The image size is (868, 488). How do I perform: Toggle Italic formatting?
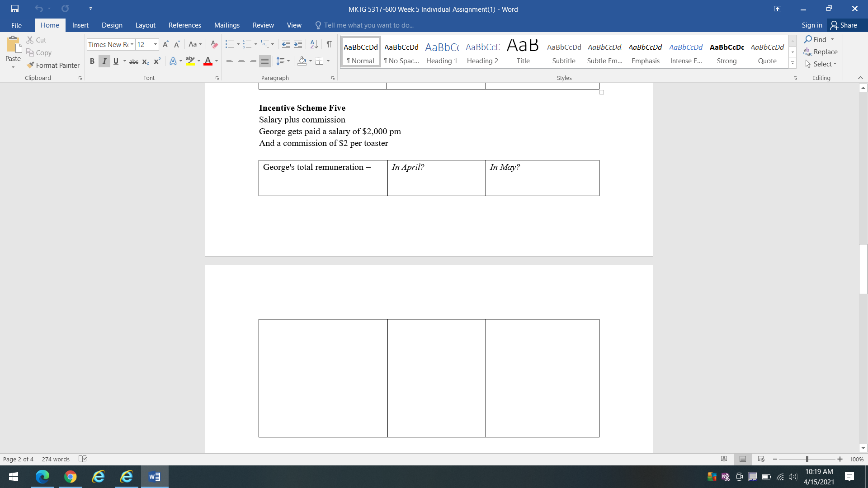(x=104, y=61)
